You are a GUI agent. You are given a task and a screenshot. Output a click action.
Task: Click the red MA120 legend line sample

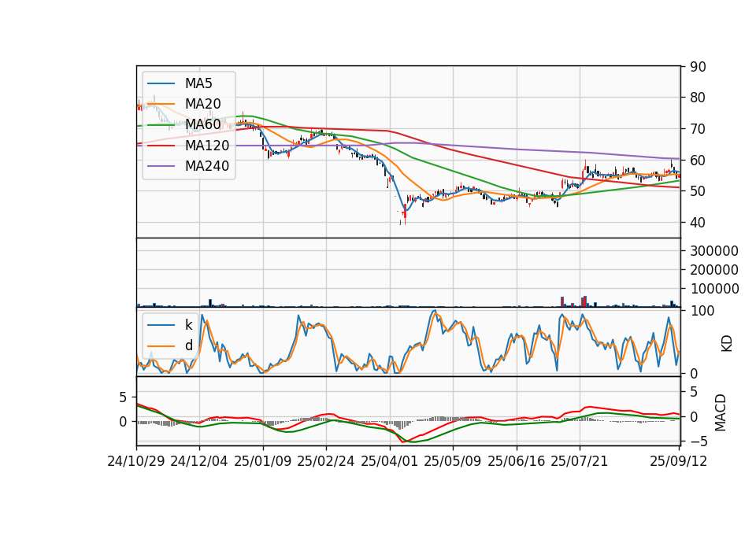pyautogui.click(x=161, y=146)
